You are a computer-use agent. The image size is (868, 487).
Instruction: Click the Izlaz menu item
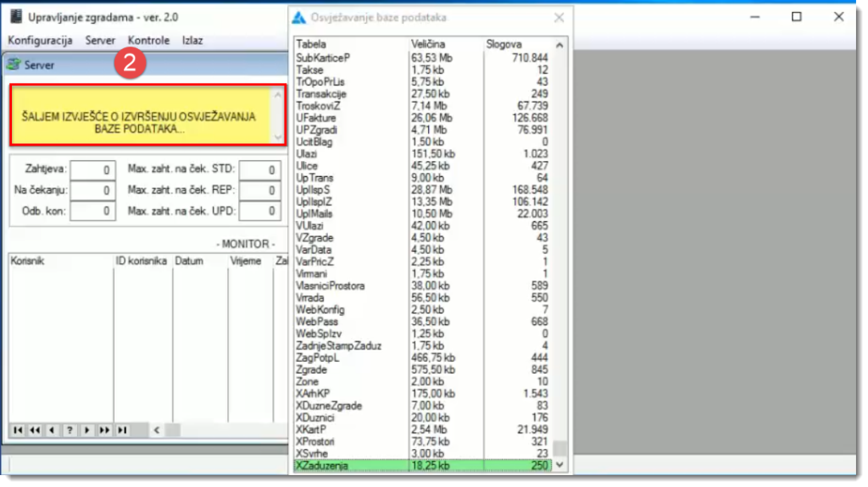(x=192, y=40)
